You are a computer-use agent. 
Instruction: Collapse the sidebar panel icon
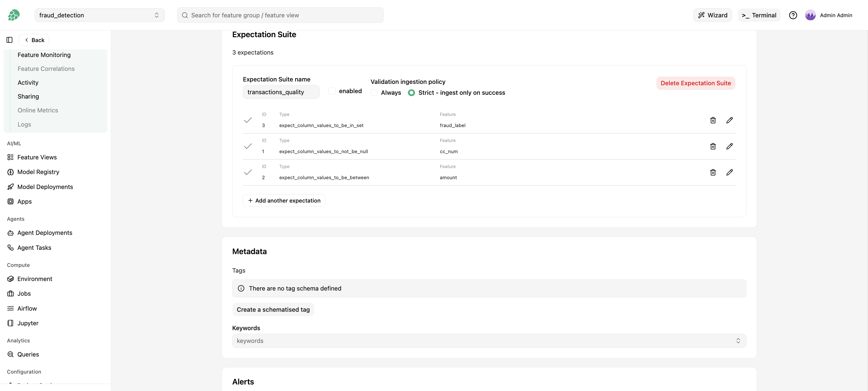click(9, 40)
